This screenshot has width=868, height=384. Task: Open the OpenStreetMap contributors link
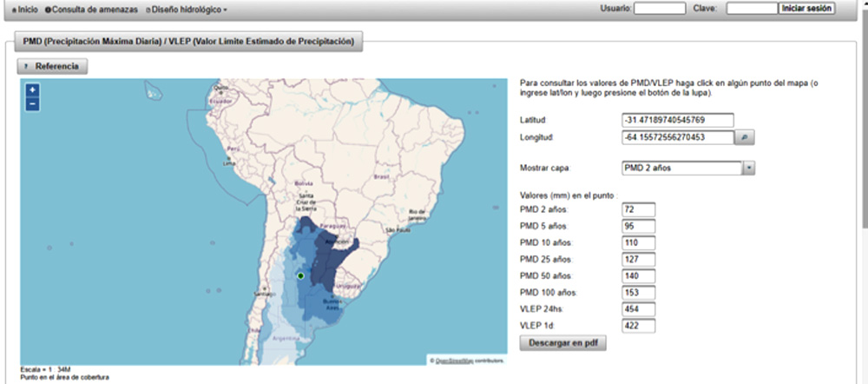click(470, 360)
